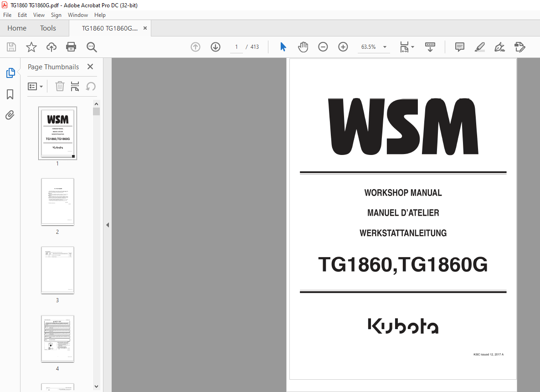Open the Attachments paperclip icon
Screen dimensions: 540x392
coord(10,115)
